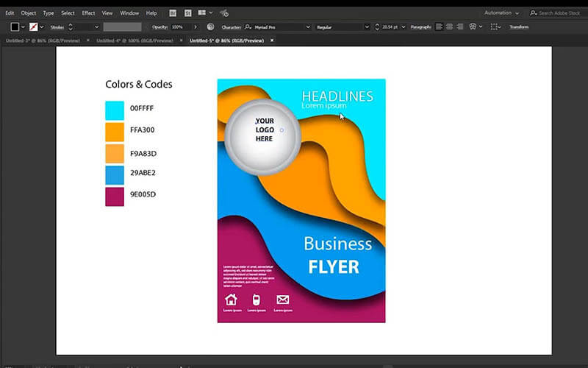The width and height of the screenshot is (588, 368).
Task: Align paragraph text to the left
Action: pyautogui.click(x=440, y=26)
